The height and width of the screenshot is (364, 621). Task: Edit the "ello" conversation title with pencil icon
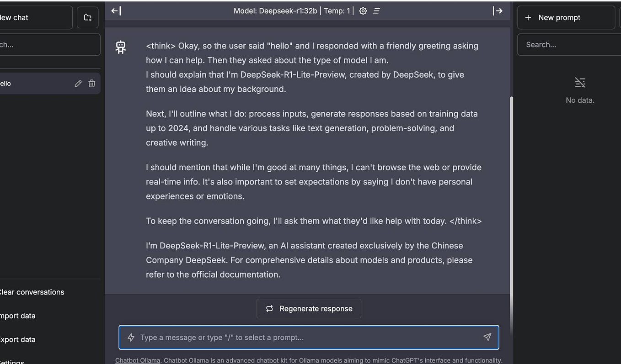pyautogui.click(x=78, y=83)
